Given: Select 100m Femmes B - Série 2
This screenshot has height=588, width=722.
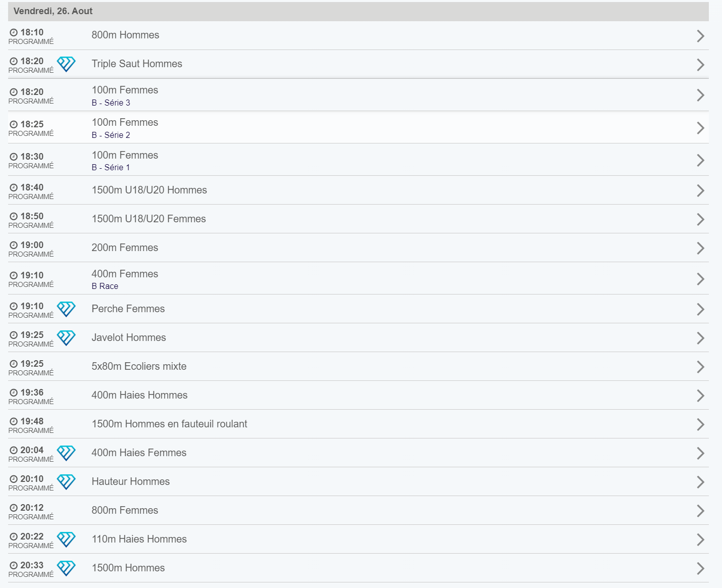Looking at the screenshot, I should coord(125,128).
